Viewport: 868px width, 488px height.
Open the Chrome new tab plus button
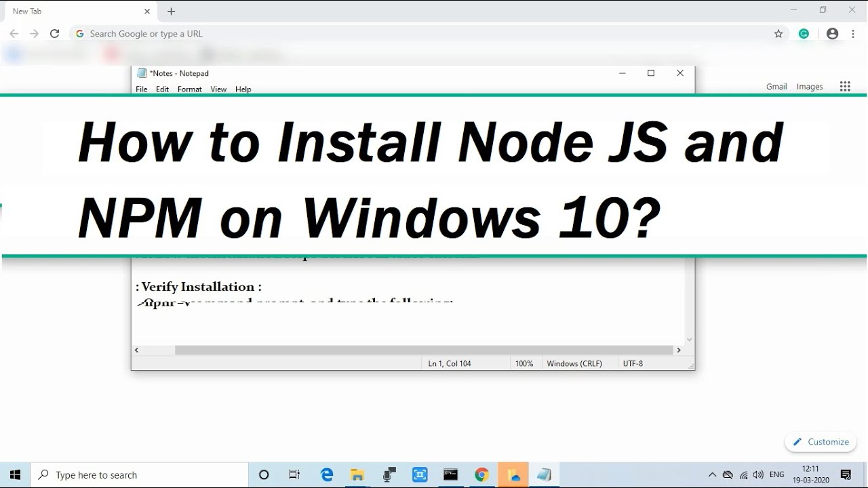tap(172, 12)
